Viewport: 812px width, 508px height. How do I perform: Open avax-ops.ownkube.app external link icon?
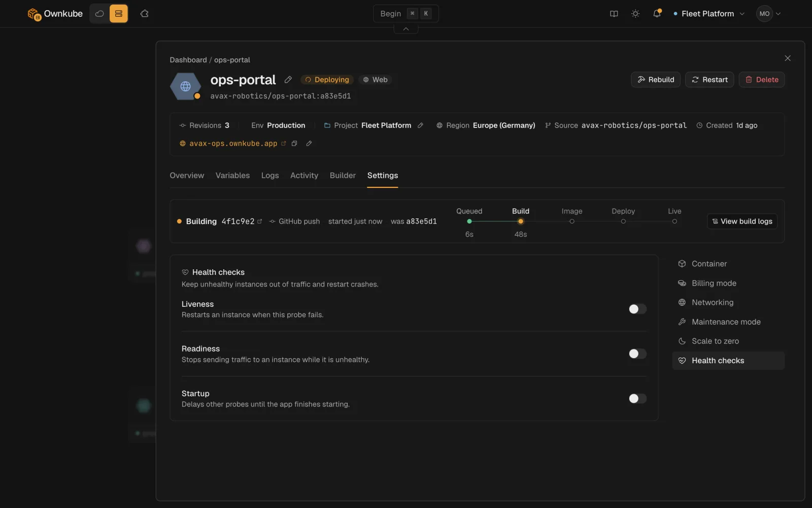[x=283, y=144]
